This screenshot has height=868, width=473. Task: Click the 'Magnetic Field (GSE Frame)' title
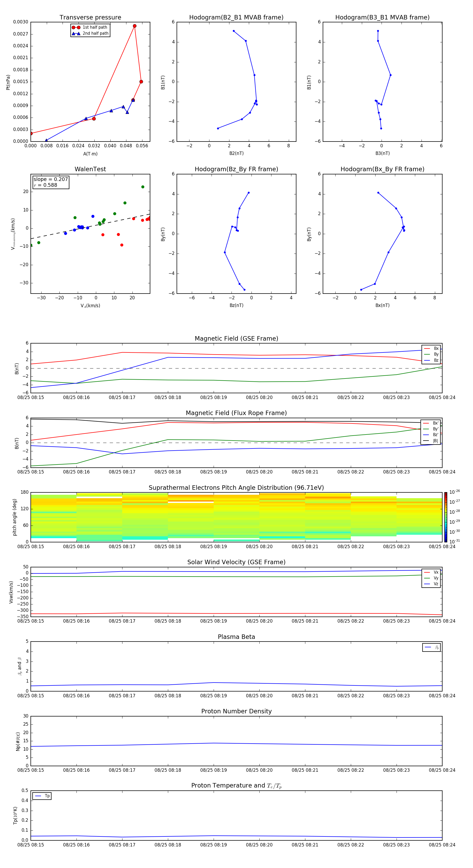(236, 339)
